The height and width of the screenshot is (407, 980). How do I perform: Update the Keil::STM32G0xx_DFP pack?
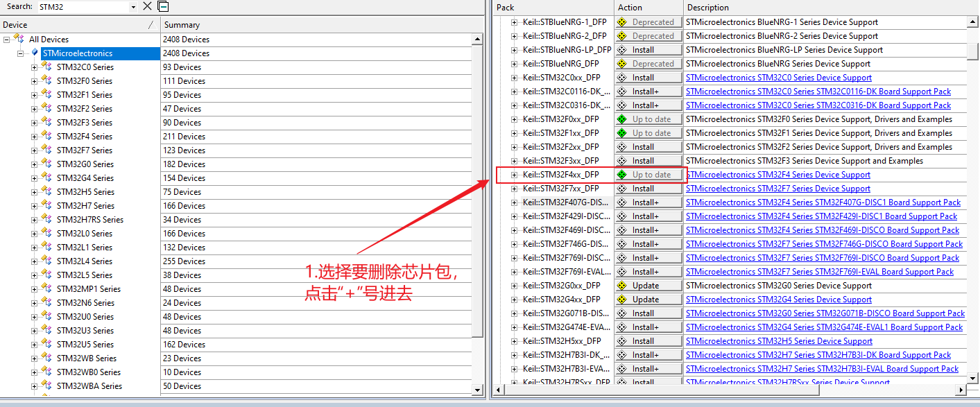pyautogui.click(x=648, y=286)
